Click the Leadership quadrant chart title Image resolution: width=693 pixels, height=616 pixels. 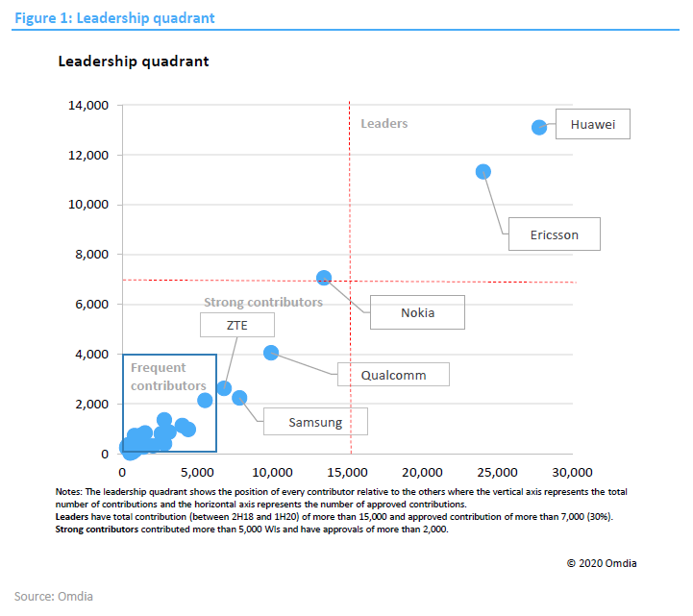(134, 62)
